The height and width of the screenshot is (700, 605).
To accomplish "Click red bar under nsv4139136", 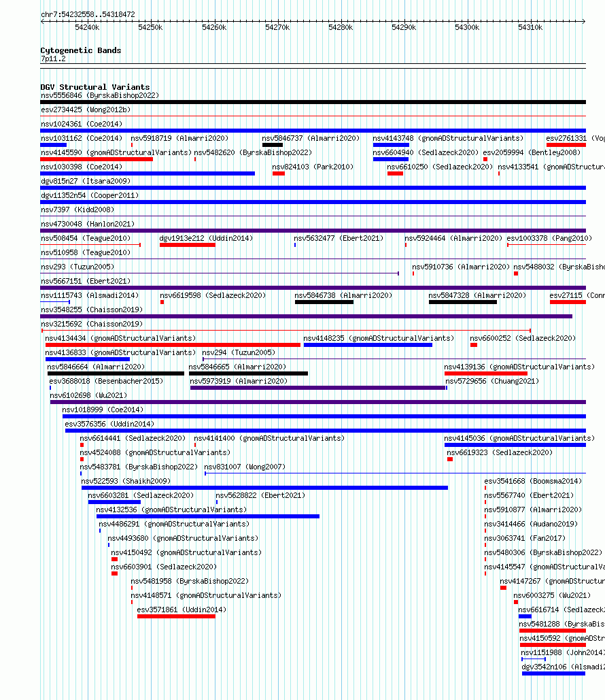I will pos(486,373).
